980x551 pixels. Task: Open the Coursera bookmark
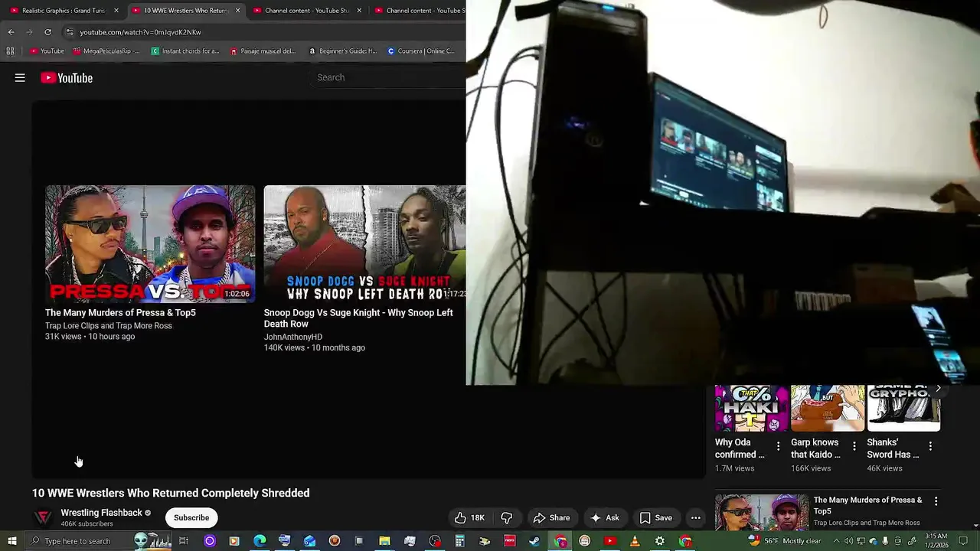421,51
